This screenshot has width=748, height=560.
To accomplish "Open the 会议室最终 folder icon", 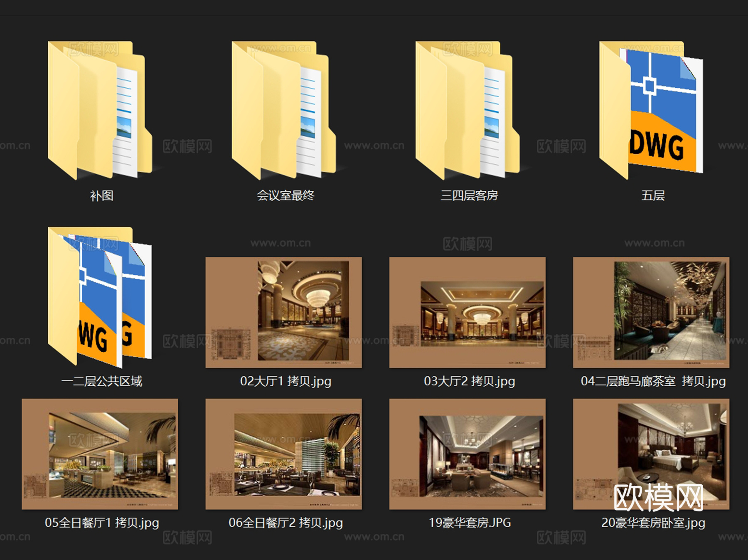I will 284,110.
